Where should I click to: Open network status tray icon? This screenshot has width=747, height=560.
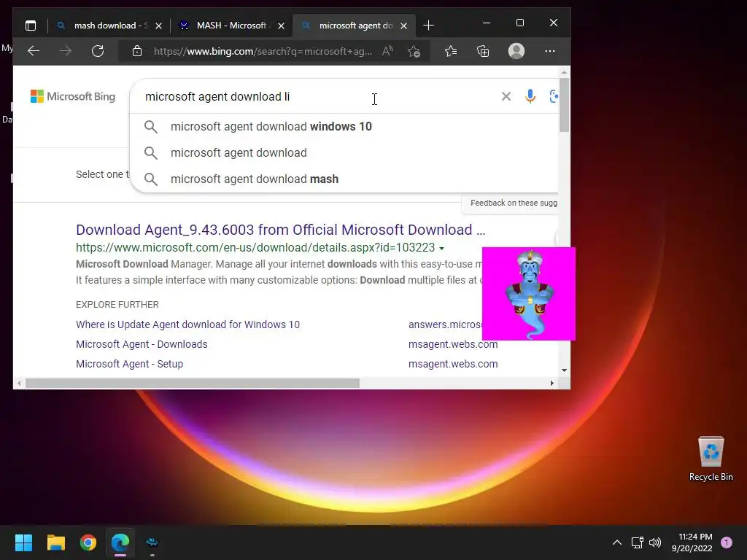[637, 542]
